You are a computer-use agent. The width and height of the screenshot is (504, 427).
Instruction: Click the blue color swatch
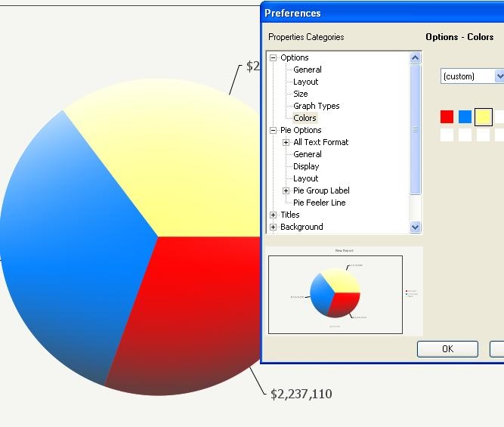tap(465, 116)
